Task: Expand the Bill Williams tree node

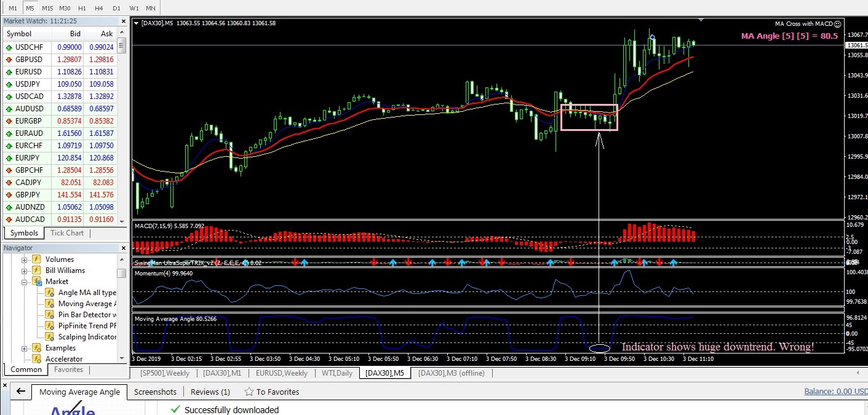Action: point(25,271)
